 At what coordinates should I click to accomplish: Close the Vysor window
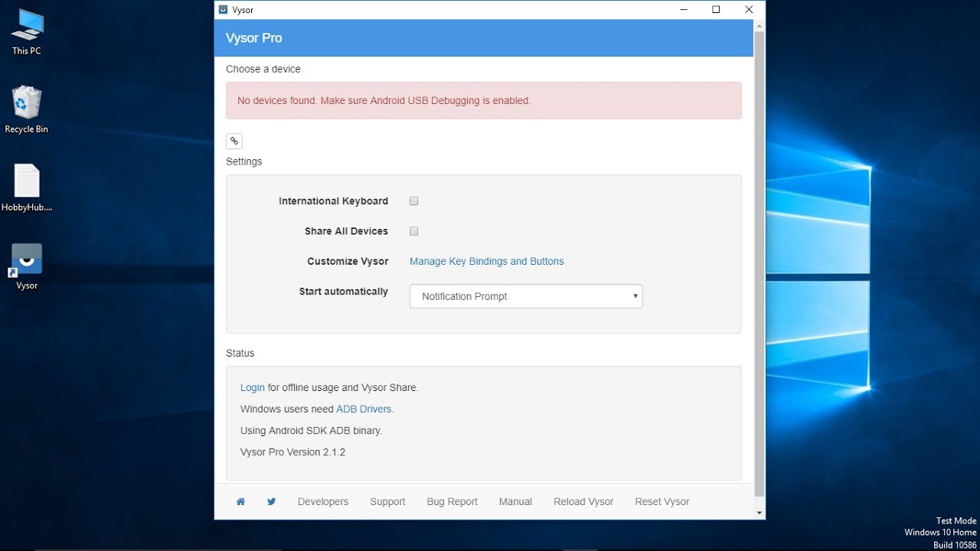tap(749, 10)
